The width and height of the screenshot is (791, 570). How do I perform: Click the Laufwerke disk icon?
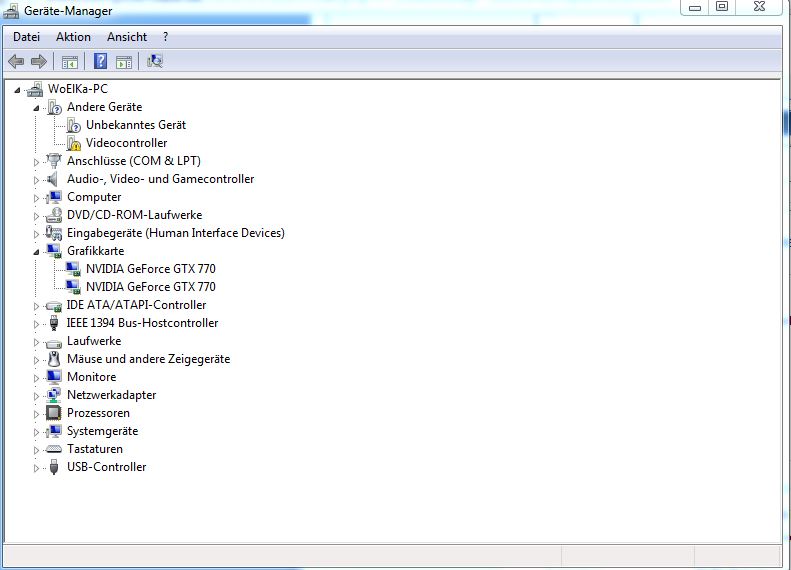(x=53, y=343)
